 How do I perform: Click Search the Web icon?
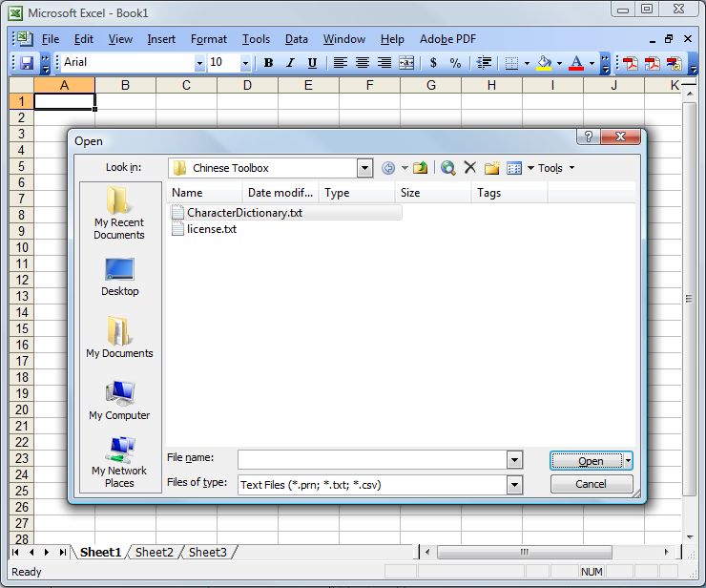pos(448,168)
